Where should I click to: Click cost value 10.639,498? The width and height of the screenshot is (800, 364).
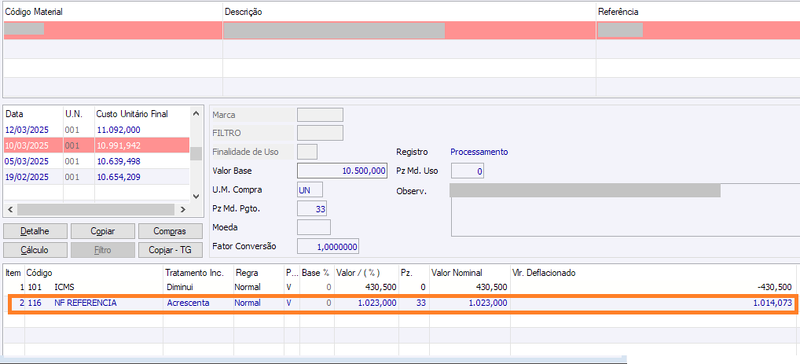coord(118,161)
